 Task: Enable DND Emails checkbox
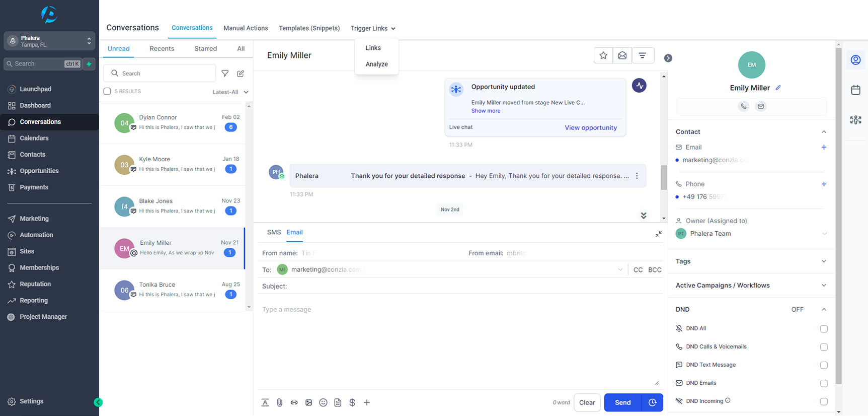tap(824, 383)
